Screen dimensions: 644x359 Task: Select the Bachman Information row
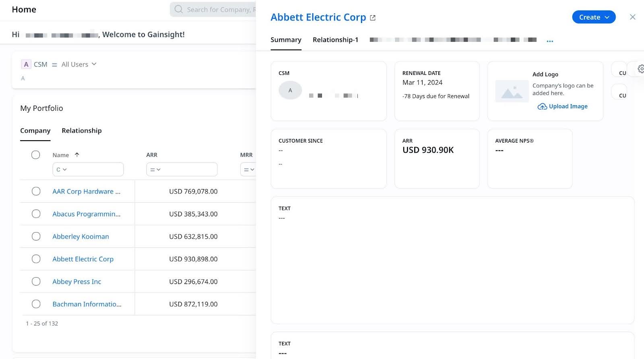pyautogui.click(x=36, y=304)
